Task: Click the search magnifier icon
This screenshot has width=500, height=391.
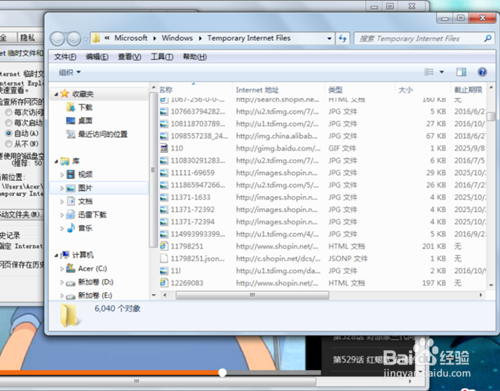Action: coord(488,39)
